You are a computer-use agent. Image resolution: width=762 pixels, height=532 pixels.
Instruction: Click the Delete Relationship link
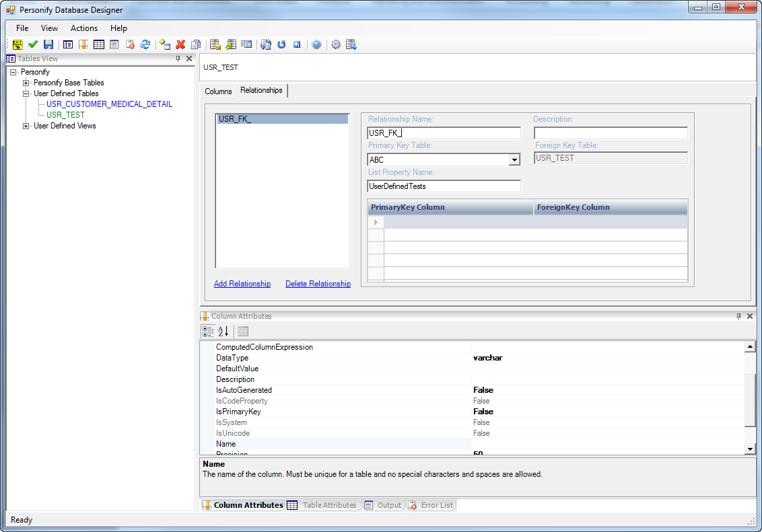pos(318,284)
